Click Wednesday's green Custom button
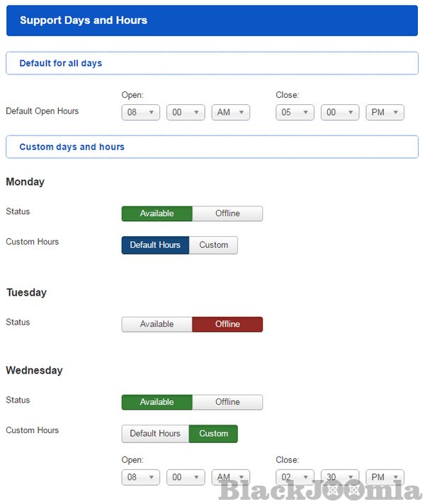The image size is (425, 504). coord(213,434)
